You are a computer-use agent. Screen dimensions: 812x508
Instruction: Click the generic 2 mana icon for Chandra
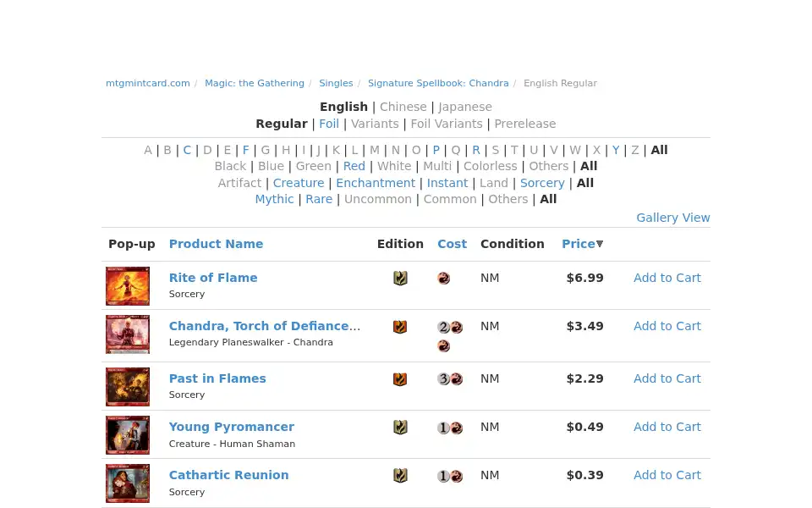[444, 327]
